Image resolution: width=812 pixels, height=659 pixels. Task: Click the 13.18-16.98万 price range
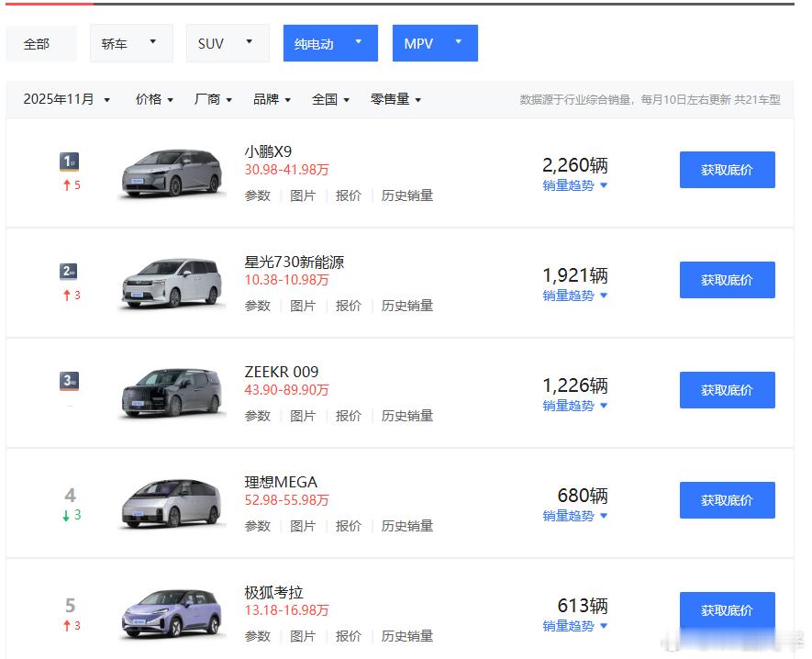pos(287,610)
